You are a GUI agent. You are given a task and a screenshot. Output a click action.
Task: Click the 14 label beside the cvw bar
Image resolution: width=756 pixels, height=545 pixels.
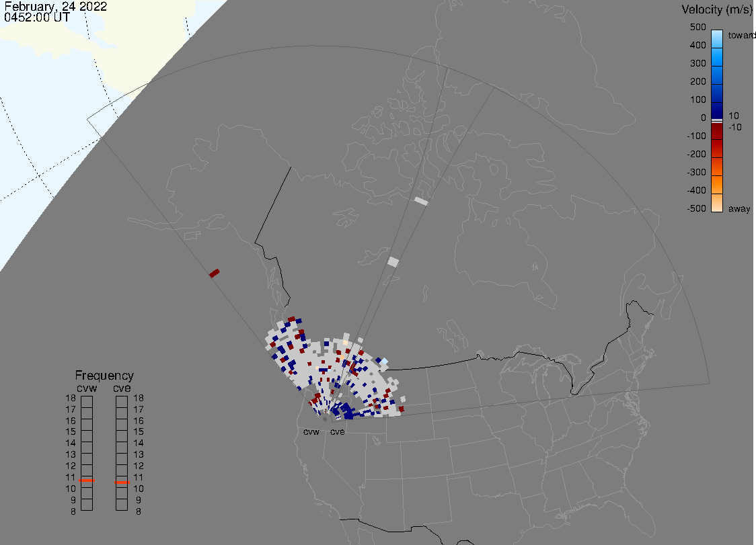click(71, 444)
